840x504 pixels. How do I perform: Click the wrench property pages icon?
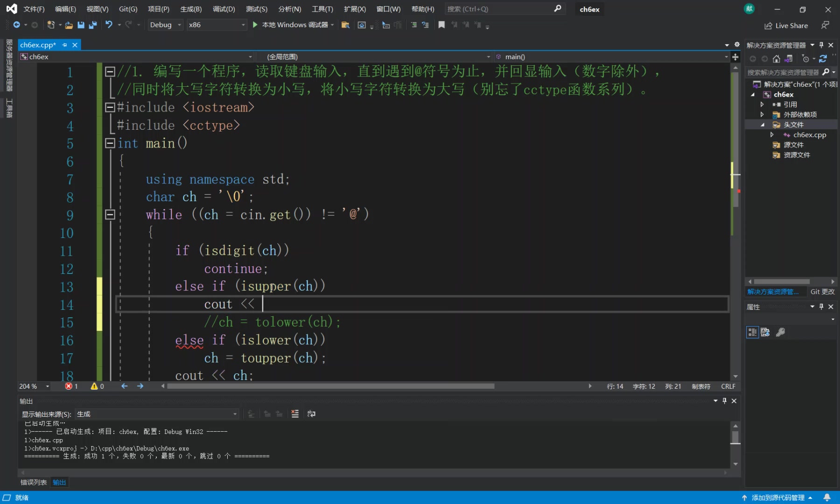tap(780, 332)
